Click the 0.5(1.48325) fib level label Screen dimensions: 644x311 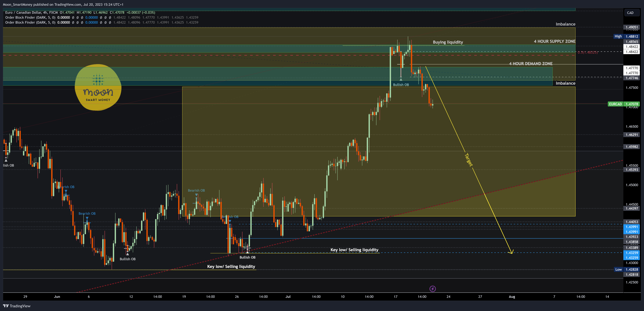(x=587, y=52)
